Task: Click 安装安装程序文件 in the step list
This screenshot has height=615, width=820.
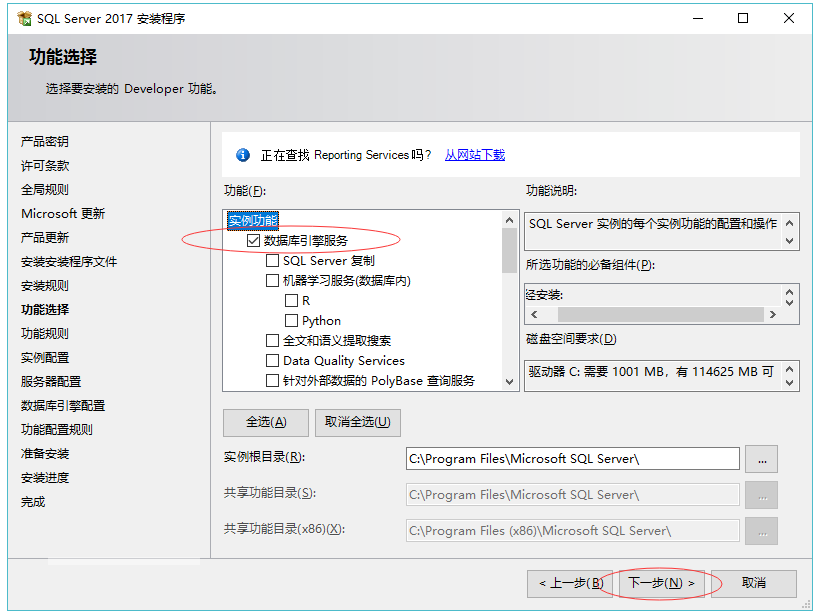Action: coord(69,262)
